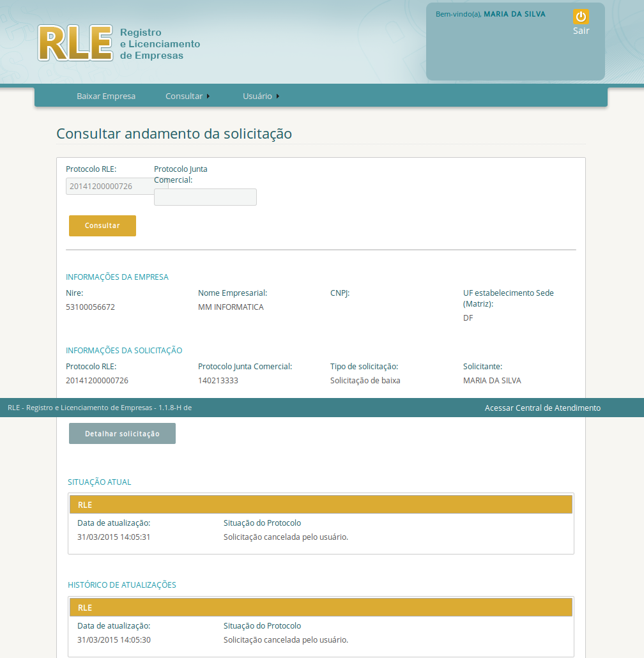Click the Sair logout link

(x=581, y=31)
